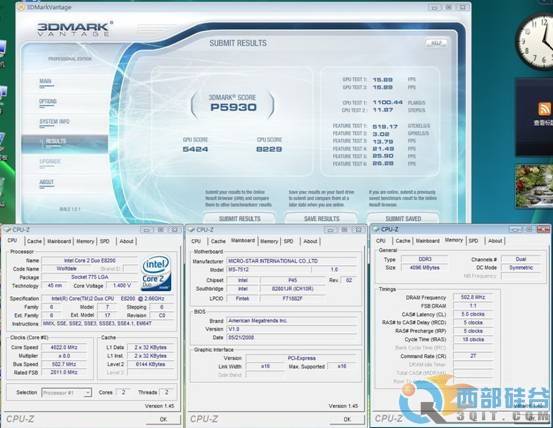
Task: Click the third CPU-Z window title icon
Action: pos(376,229)
